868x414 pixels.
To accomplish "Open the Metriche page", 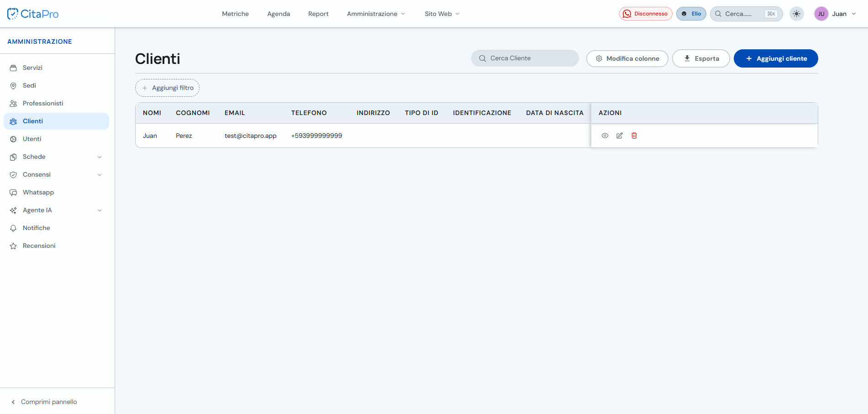I will point(235,14).
